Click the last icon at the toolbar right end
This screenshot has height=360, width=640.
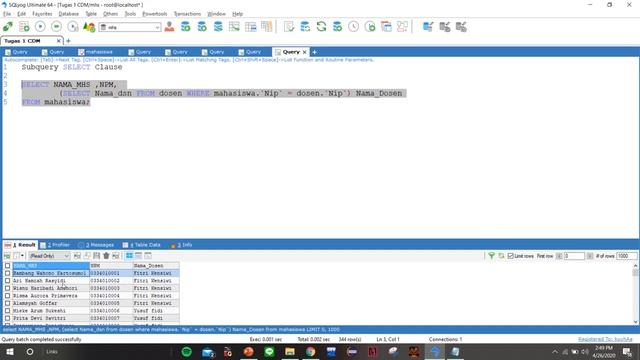pos(461,27)
